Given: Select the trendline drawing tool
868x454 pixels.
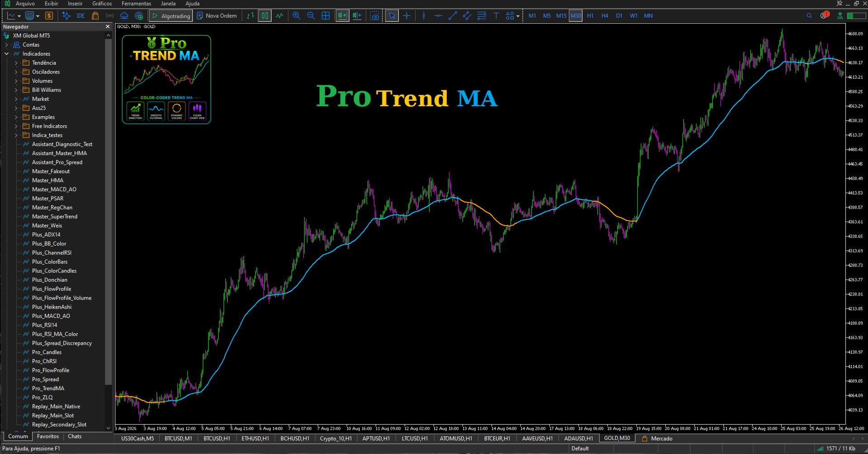Looking at the screenshot, I should [453, 16].
